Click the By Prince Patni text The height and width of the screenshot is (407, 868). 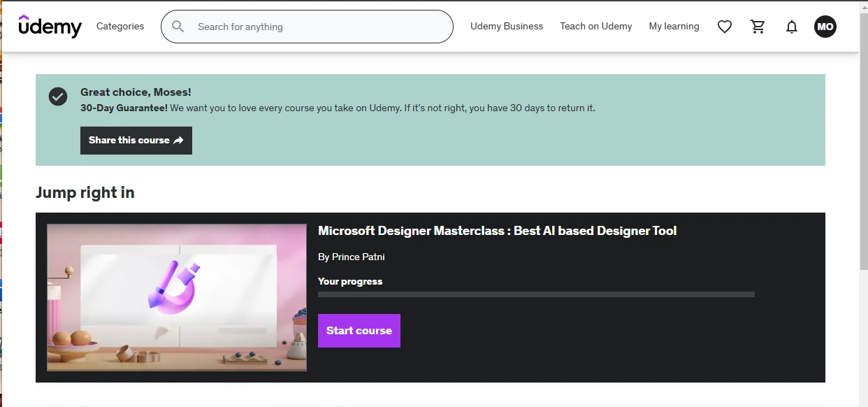coord(352,257)
